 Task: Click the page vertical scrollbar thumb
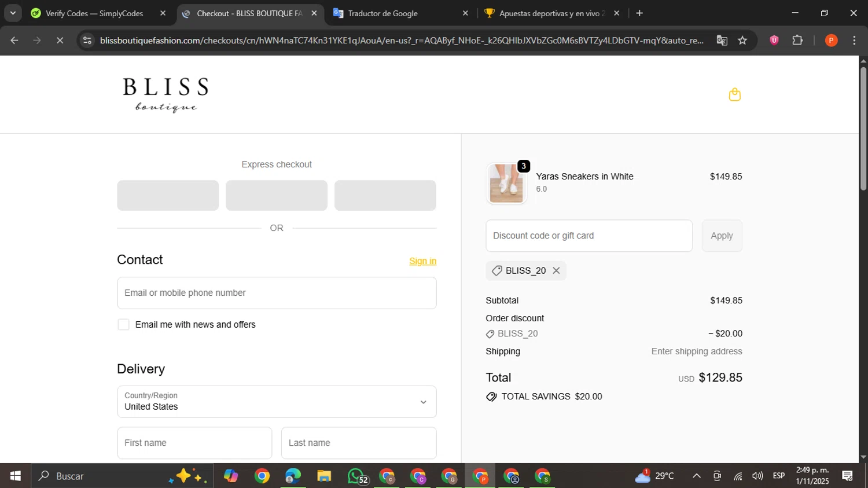(863, 129)
